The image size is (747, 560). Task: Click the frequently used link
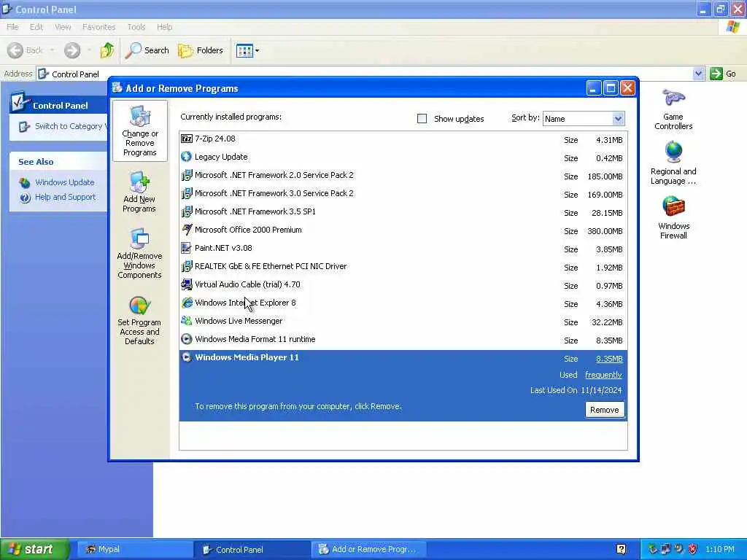(603, 375)
